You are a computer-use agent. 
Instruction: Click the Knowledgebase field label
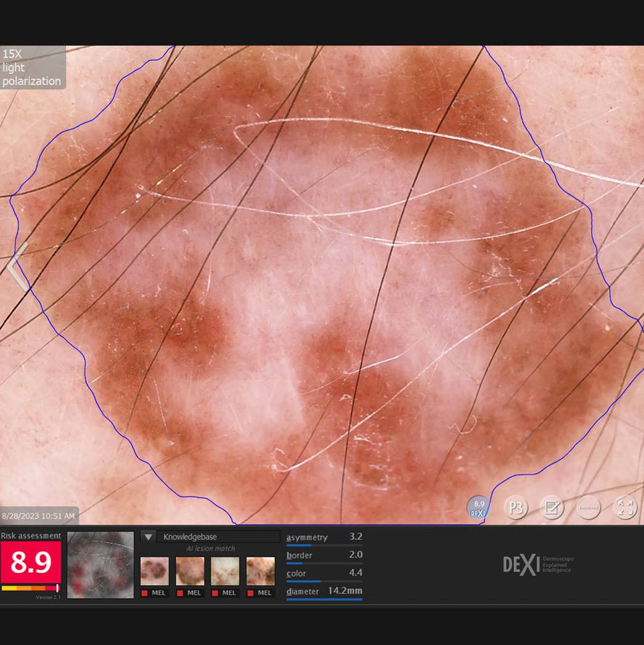(x=190, y=537)
